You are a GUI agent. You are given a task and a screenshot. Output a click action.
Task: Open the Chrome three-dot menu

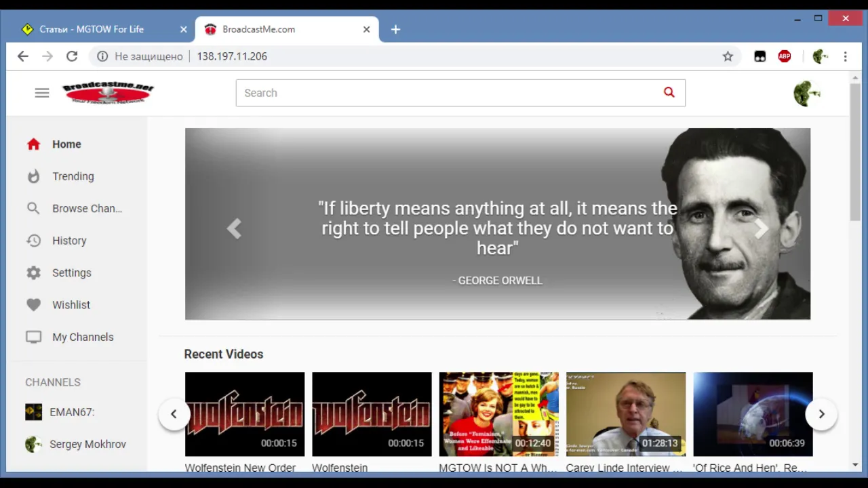point(846,56)
